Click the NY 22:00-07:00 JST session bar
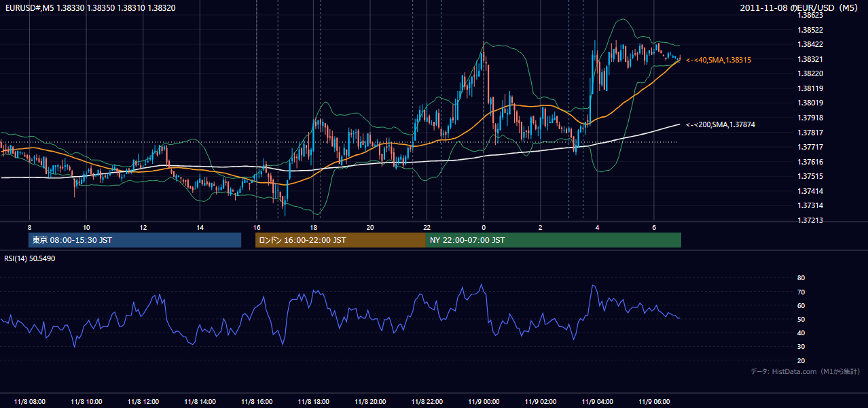The image size is (868, 408). pos(554,240)
